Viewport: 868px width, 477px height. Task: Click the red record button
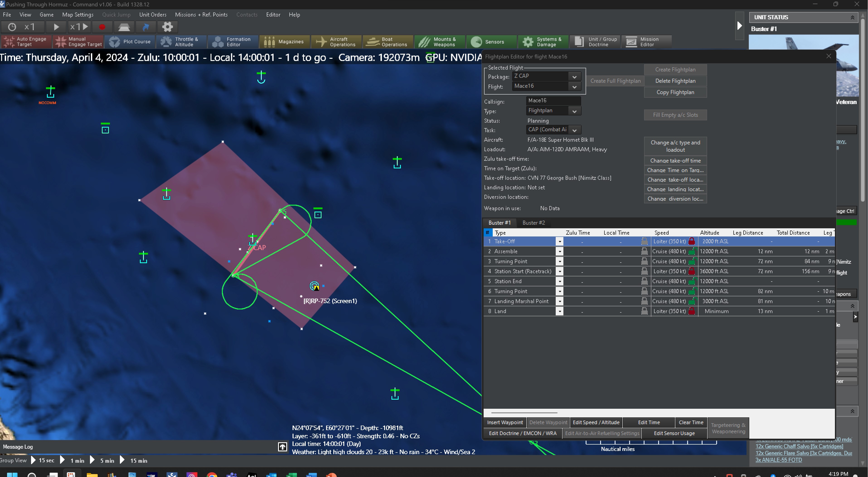click(x=102, y=27)
